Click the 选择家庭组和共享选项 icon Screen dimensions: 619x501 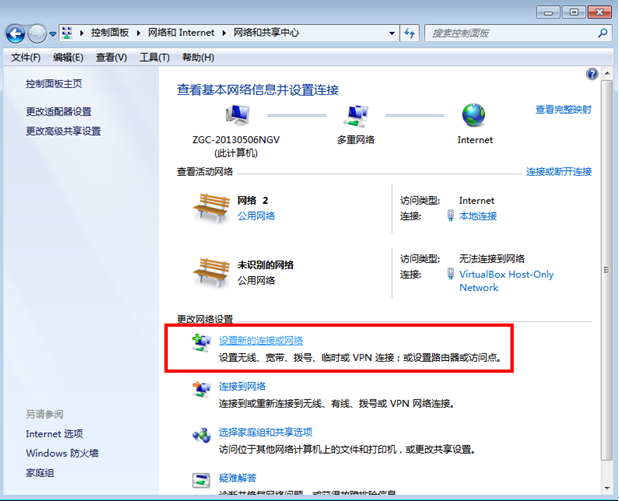pos(200,434)
